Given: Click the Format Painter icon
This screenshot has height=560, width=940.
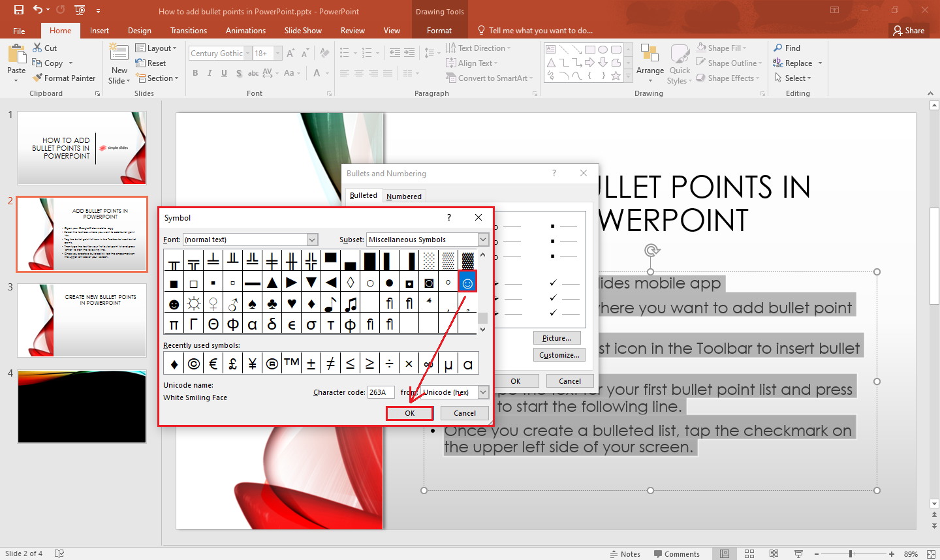Looking at the screenshot, I should (38, 78).
